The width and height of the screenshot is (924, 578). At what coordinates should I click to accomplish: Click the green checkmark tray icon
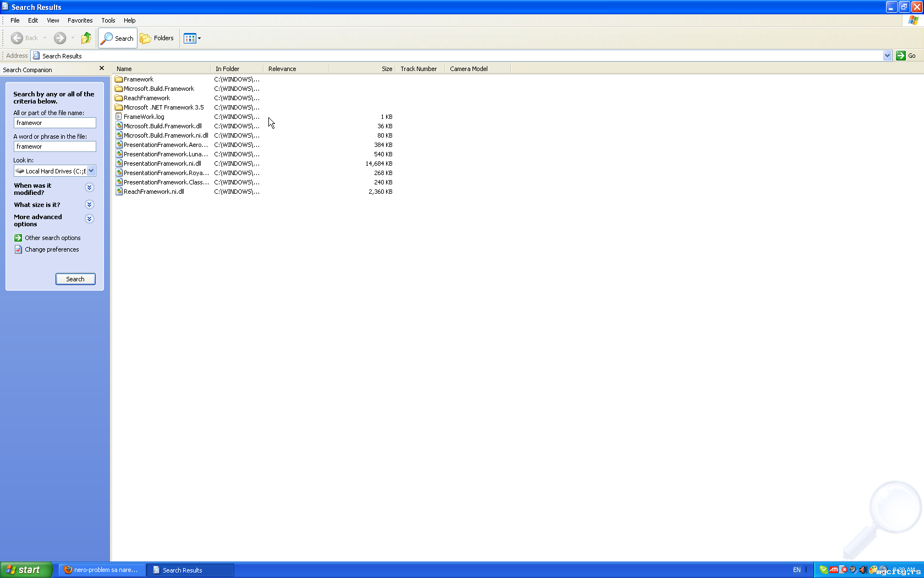[x=823, y=570]
